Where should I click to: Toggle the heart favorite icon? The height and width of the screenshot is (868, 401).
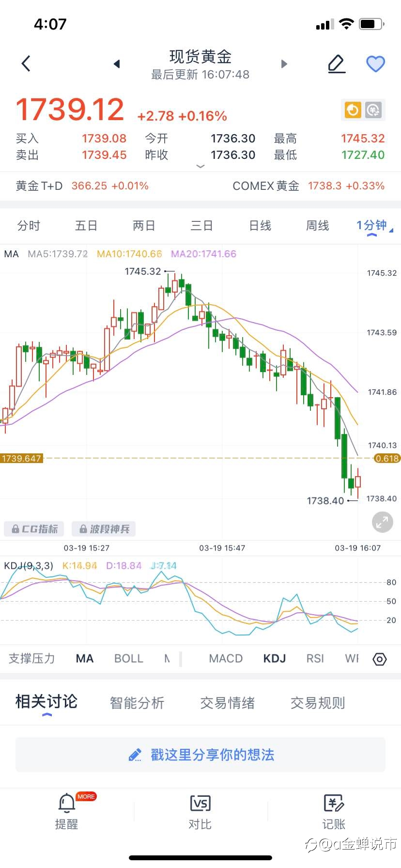pyautogui.click(x=375, y=64)
